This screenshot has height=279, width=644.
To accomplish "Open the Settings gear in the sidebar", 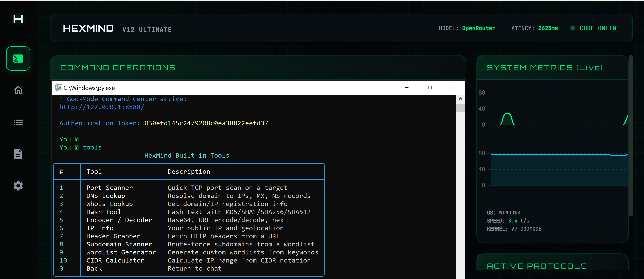I will [x=18, y=185].
